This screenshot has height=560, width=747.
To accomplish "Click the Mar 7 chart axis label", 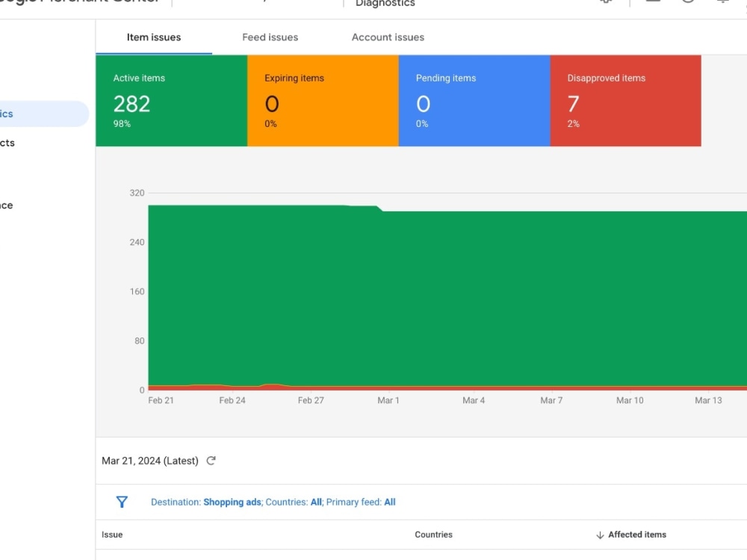I will pos(551,400).
